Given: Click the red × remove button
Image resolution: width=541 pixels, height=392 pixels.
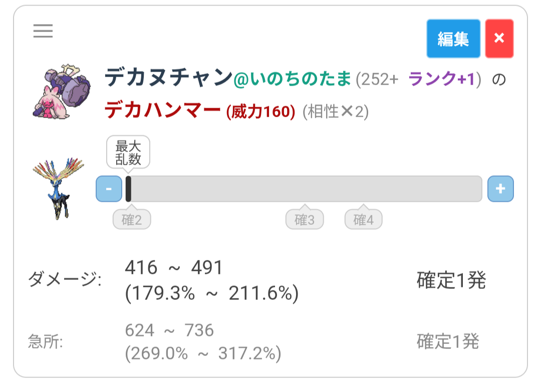Looking at the screenshot, I should point(499,39).
